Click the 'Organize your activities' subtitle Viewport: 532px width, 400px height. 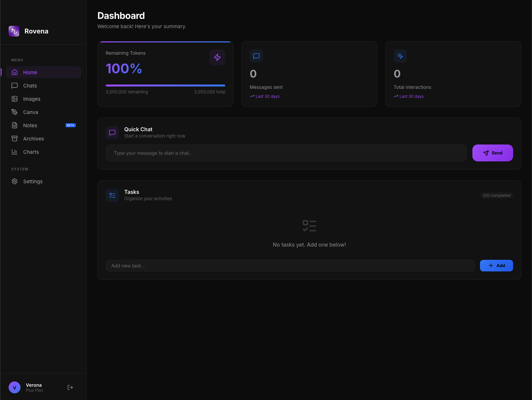point(148,199)
